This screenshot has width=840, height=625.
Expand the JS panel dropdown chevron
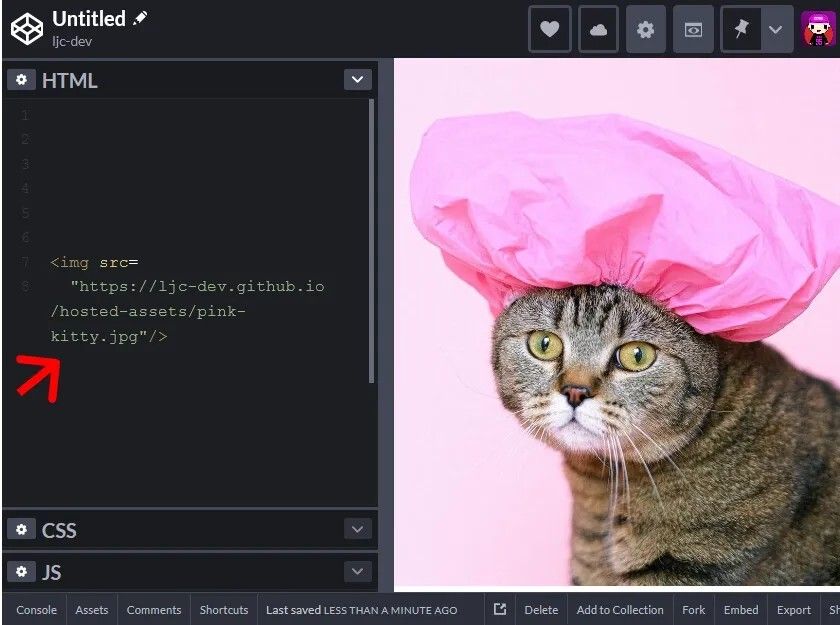(357, 571)
